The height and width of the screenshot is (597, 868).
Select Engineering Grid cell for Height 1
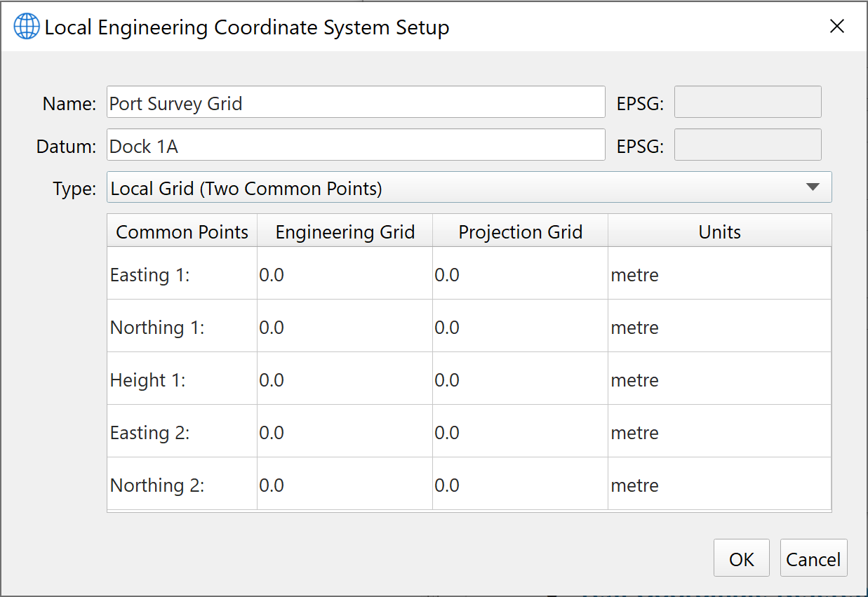[345, 380]
